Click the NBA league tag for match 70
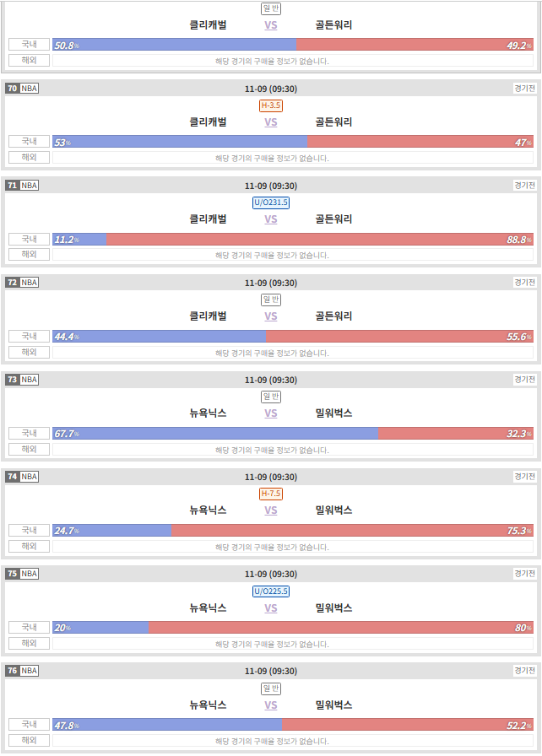Image resolution: width=542 pixels, height=756 pixels. click(29, 89)
